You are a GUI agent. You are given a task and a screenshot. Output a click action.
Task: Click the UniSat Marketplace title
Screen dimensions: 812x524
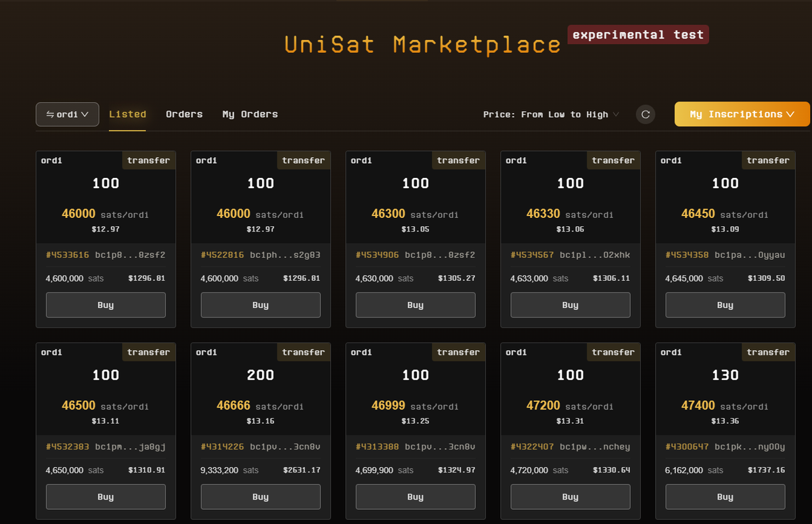422,44
